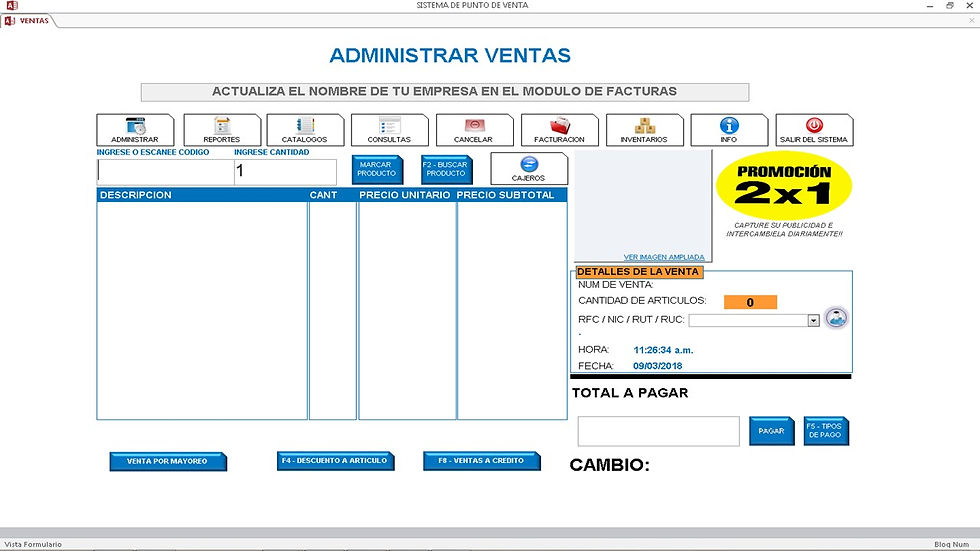Restore down the application window
Viewport: 980px width, 551px height.
coord(950,6)
